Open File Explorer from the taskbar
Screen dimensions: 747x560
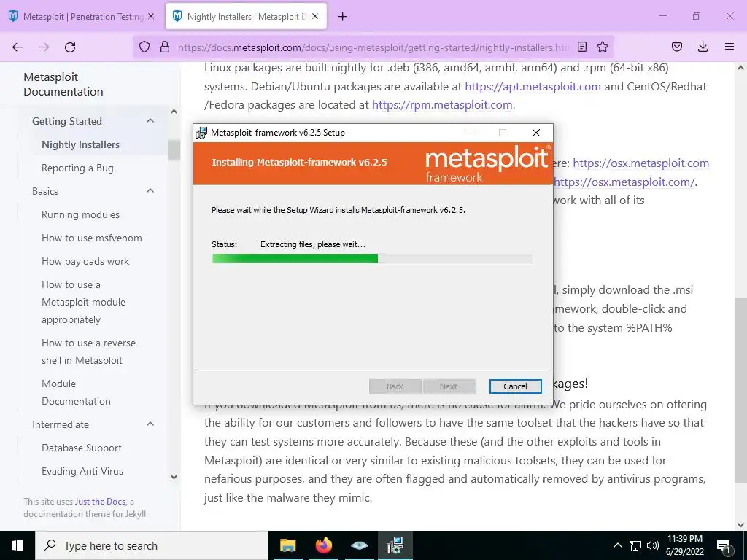pyautogui.click(x=287, y=545)
